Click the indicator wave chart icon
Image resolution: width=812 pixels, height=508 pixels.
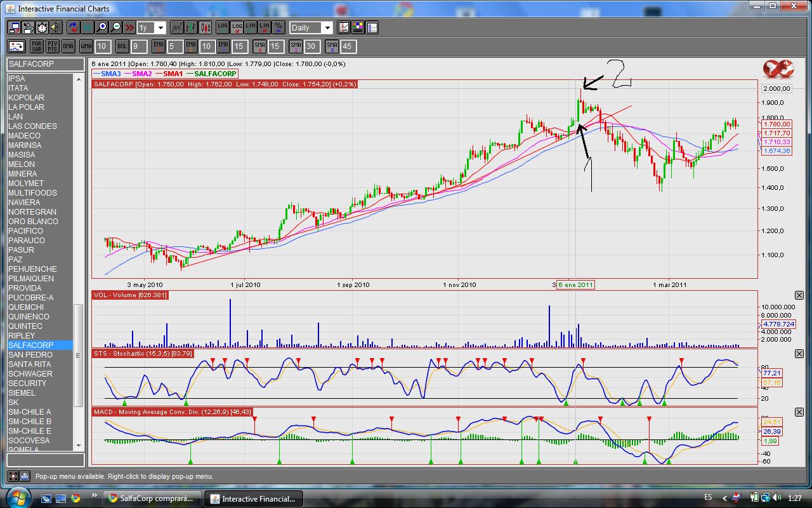tap(16, 46)
